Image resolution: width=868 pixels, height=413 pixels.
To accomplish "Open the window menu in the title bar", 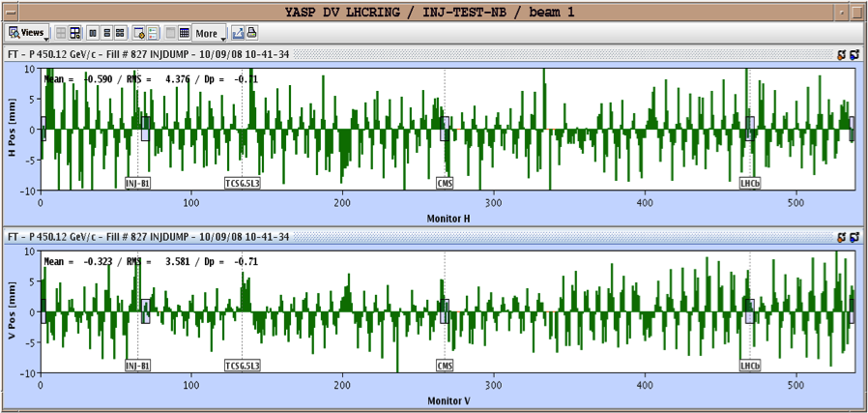I will point(9,11).
